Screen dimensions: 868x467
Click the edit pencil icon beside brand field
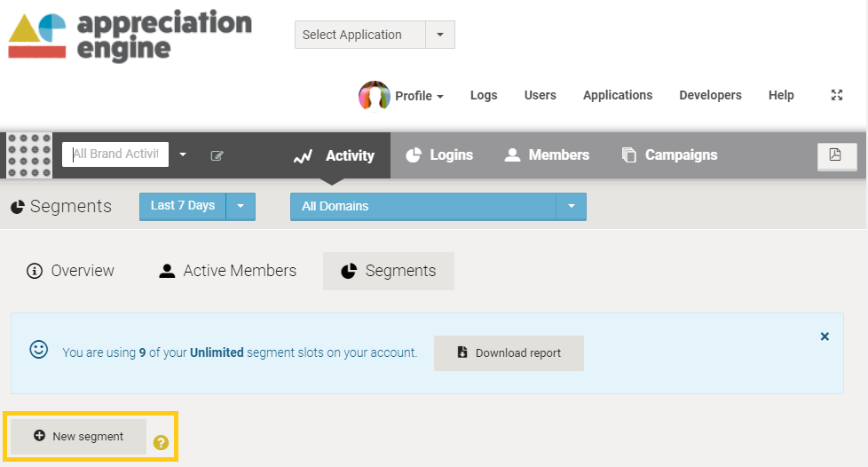[217, 155]
